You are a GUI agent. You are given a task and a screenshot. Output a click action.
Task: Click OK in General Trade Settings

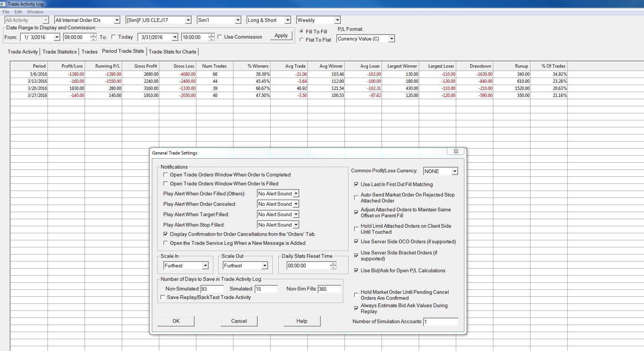tap(176, 321)
